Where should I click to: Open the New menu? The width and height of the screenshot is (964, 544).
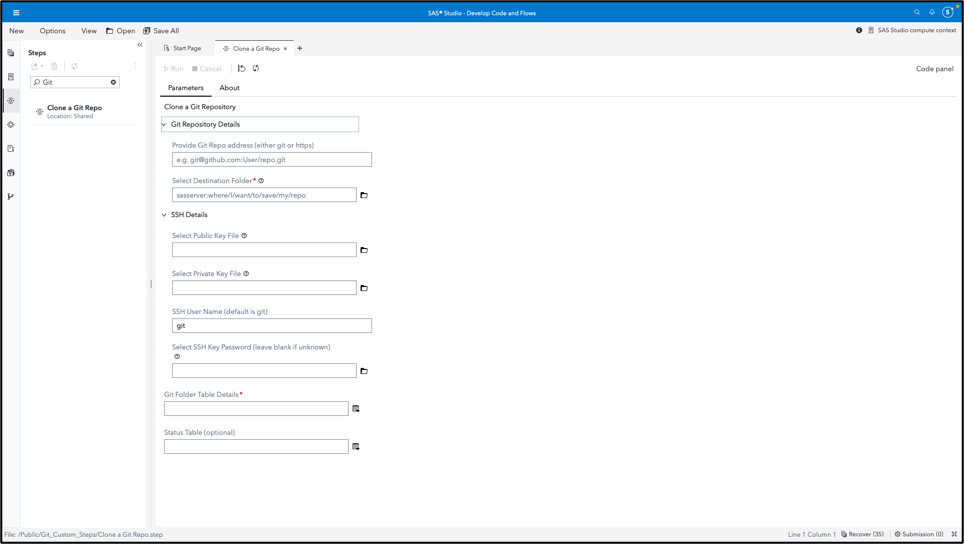tap(17, 31)
